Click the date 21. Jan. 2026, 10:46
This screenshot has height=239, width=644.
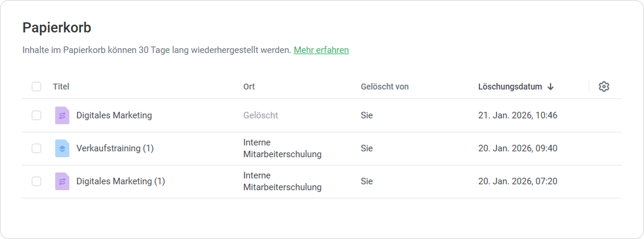point(517,115)
